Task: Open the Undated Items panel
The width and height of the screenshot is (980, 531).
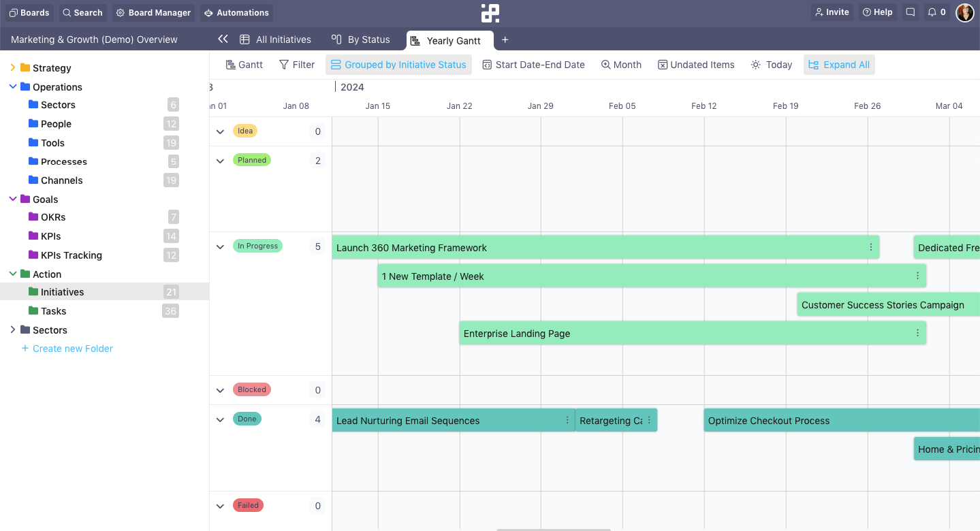Action: [695, 64]
